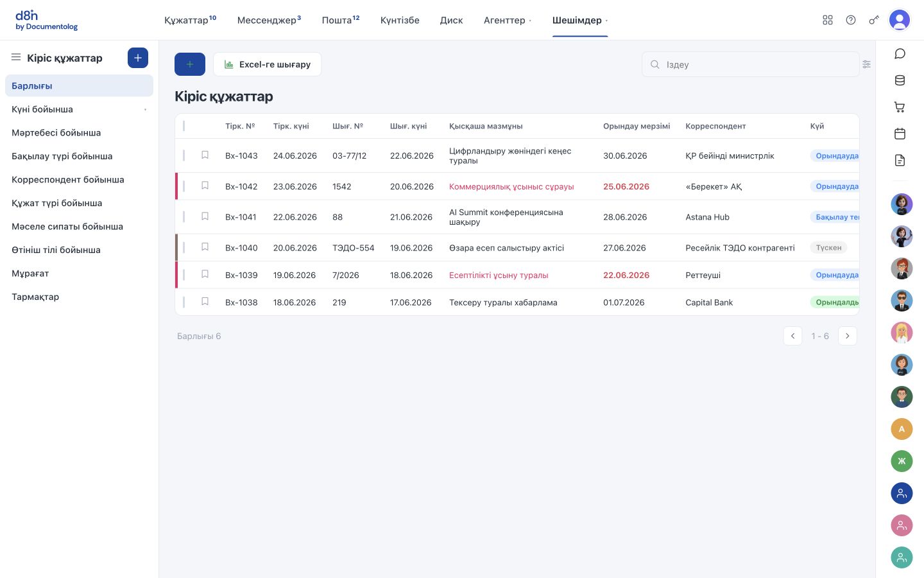Select Барлығы in the sidebar
Viewport: 924px width, 578px height.
click(79, 85)
